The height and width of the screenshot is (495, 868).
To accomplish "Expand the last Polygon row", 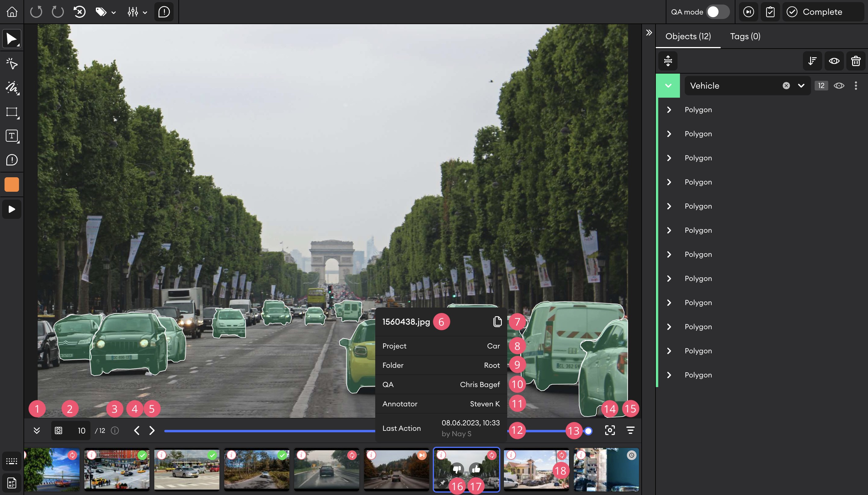I will click(669, 375).
